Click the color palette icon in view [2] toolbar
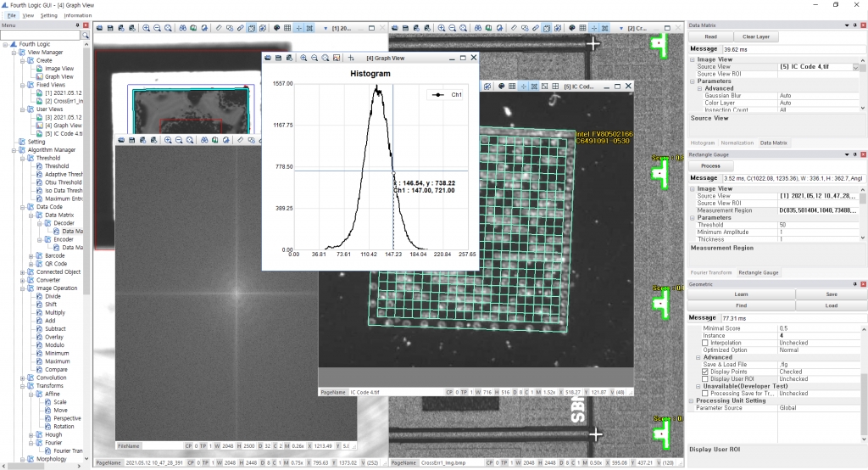Screen dimensions: 868x470 tap(572, 28)
